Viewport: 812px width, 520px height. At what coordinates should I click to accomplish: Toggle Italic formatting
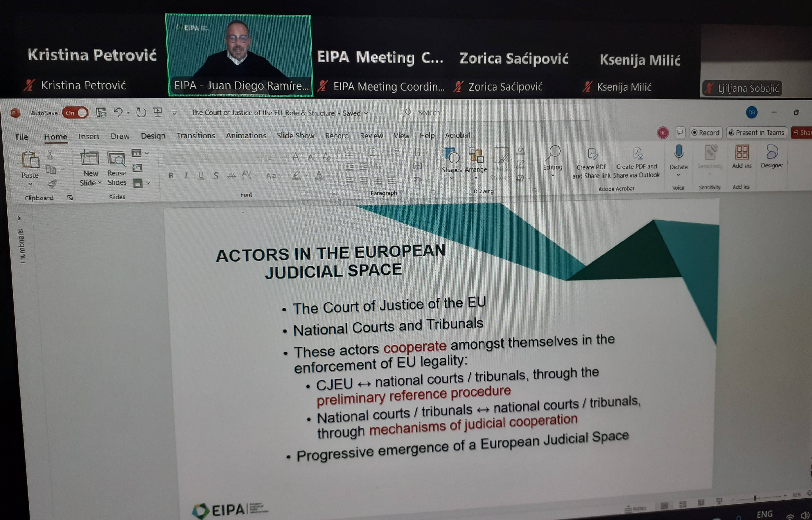click(186, 176)
